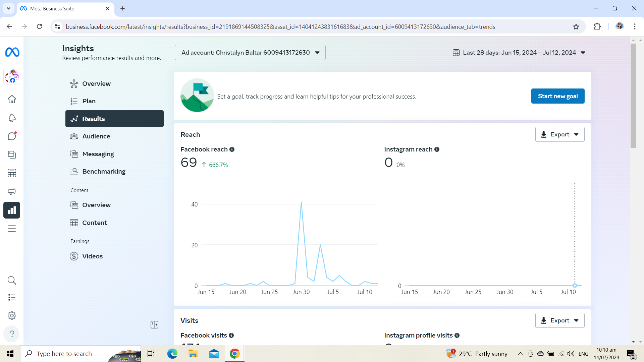Image resolution: width=644 pixels, height=362 pixels.
Task: Open Task View on taskbar
Action: click(x=151, y=354)
